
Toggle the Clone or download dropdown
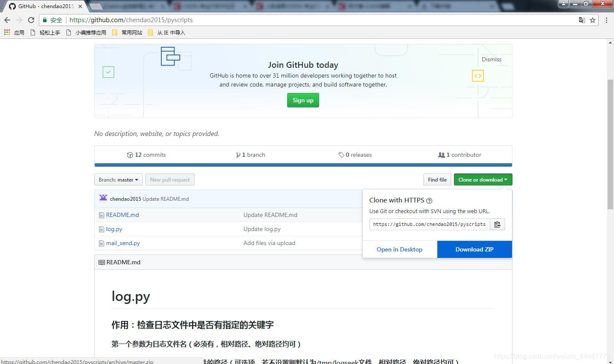483,180
